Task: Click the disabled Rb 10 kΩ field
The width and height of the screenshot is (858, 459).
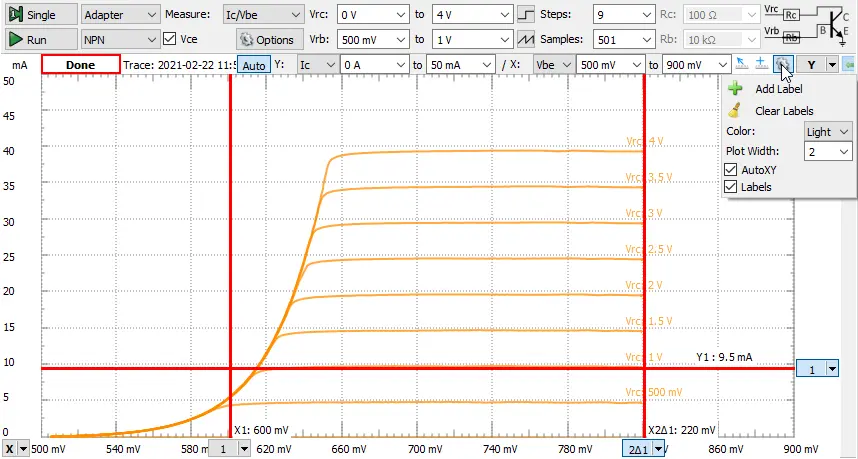Action: click(722, 39)
